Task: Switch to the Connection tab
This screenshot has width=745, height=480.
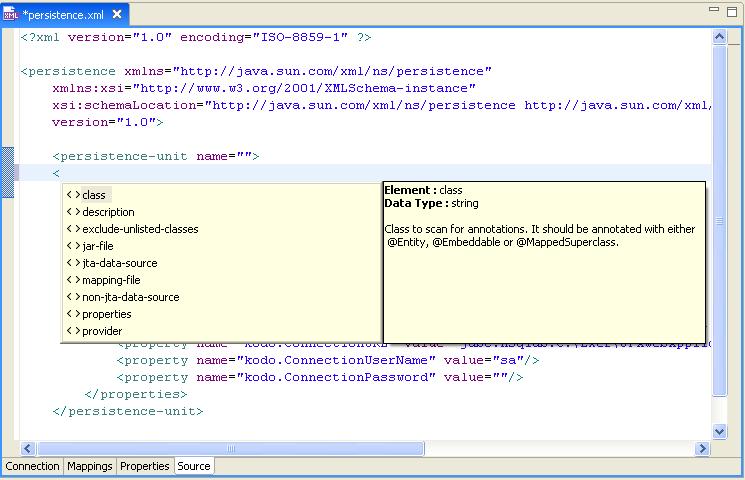Action: [32, 466]
